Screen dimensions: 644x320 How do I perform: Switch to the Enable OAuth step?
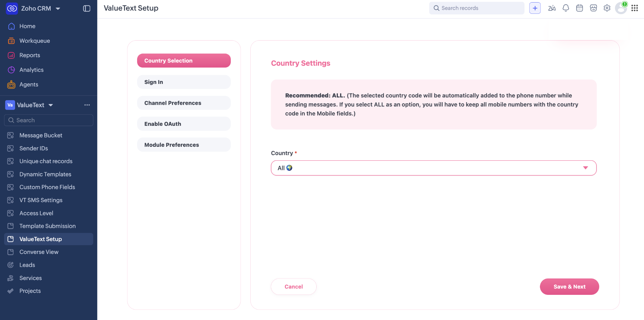[184, 124]
